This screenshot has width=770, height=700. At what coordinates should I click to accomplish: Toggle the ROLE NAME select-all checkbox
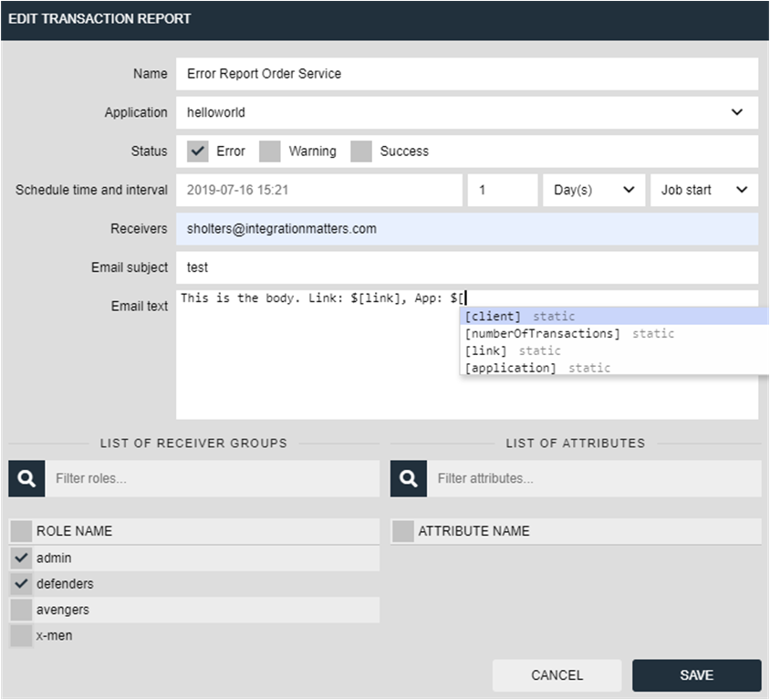(21, 531)
